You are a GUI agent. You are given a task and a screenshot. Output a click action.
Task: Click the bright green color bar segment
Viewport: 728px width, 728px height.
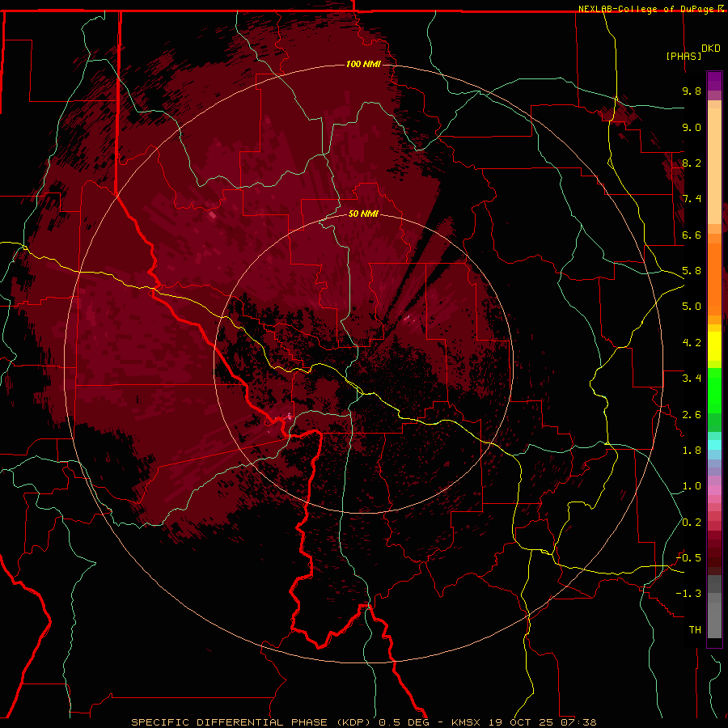[714, 390]
